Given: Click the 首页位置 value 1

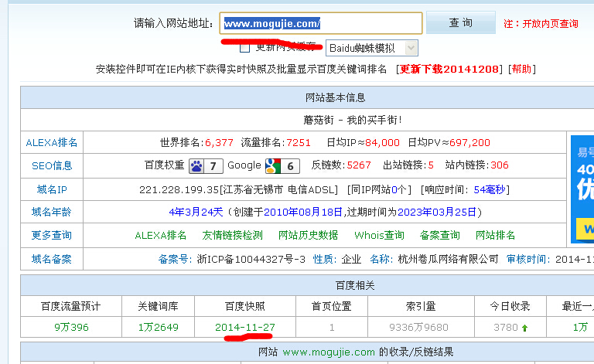Looking at the screenshot, I should click(332, 328).
